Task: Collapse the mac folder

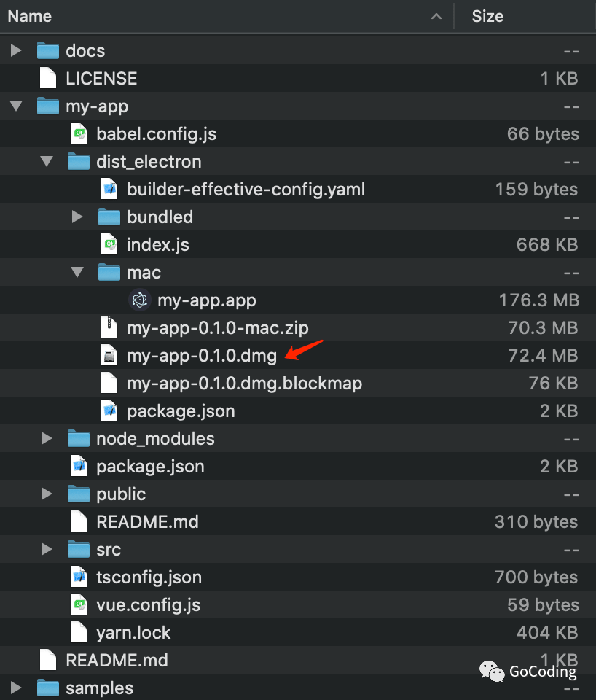Action: pyautogui.click(x=77, y=272)
